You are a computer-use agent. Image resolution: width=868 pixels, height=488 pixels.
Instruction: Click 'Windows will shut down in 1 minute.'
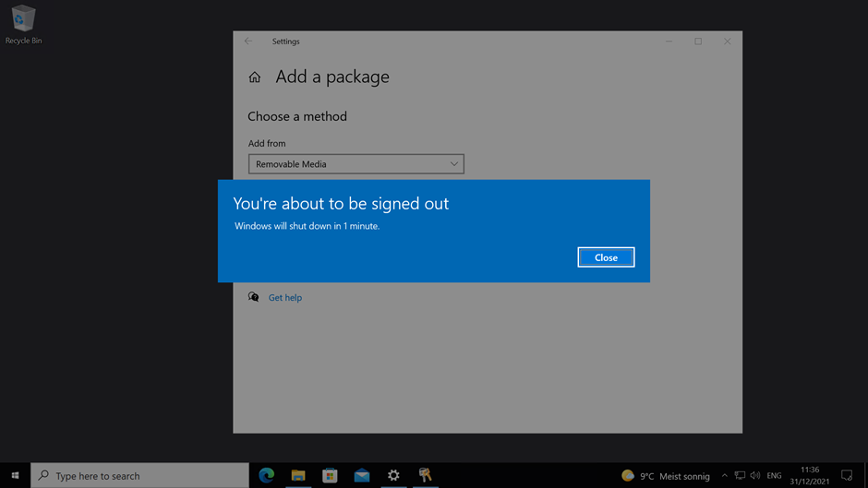pos(307,226)
